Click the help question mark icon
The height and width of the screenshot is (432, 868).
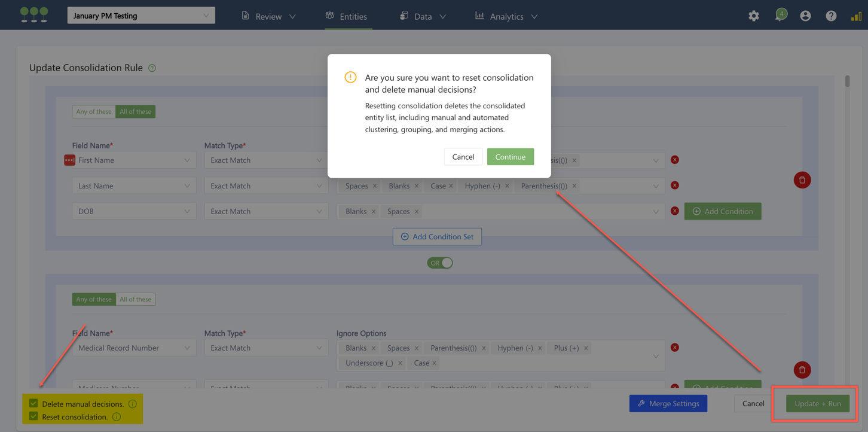[x=831, y=16]
